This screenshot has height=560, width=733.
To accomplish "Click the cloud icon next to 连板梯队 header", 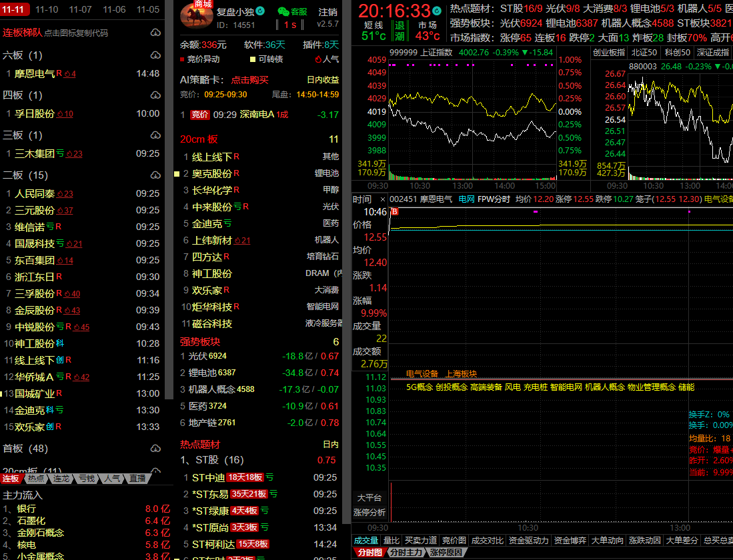I will [155, 33].
